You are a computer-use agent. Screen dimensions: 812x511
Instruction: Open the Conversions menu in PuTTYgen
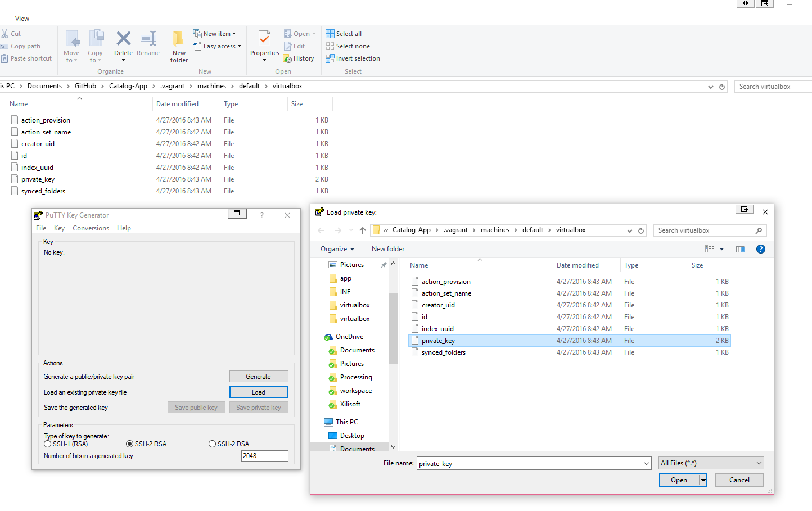91,228
